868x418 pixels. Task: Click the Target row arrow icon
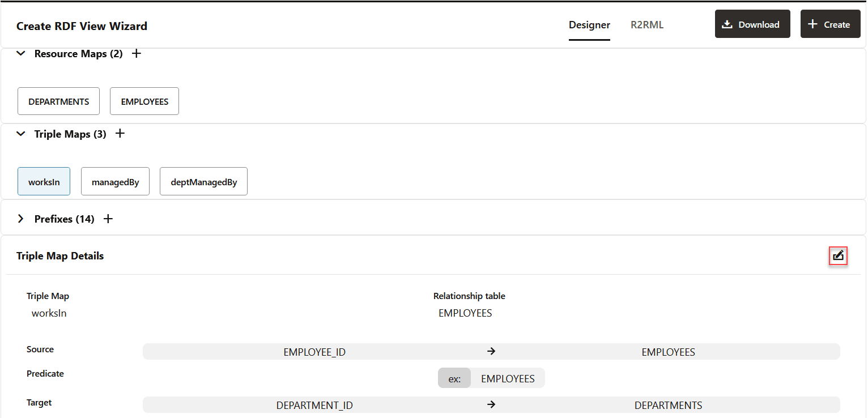pos(491,404)
